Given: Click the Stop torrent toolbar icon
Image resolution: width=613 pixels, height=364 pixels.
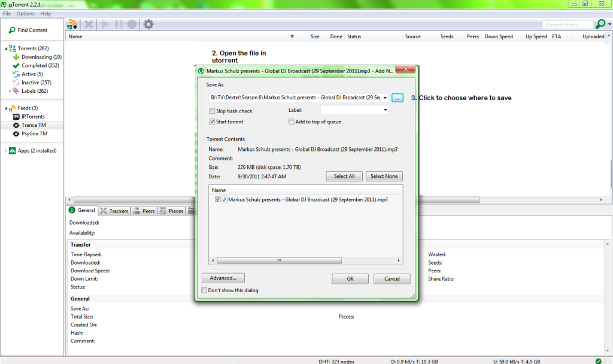Looking at the screenshot, I should (132, 24).
